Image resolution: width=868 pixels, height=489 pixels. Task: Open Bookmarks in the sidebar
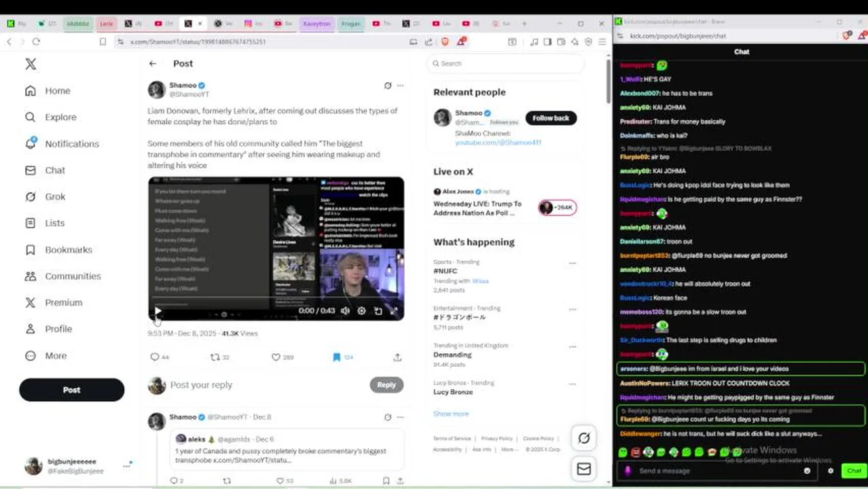(58, 249)
